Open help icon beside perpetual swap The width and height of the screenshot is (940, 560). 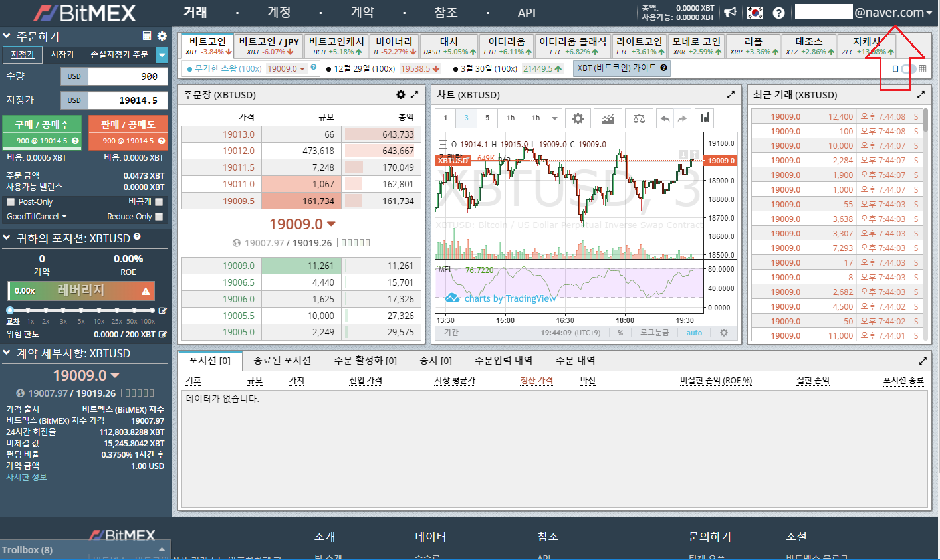click(x=314, y=66)
